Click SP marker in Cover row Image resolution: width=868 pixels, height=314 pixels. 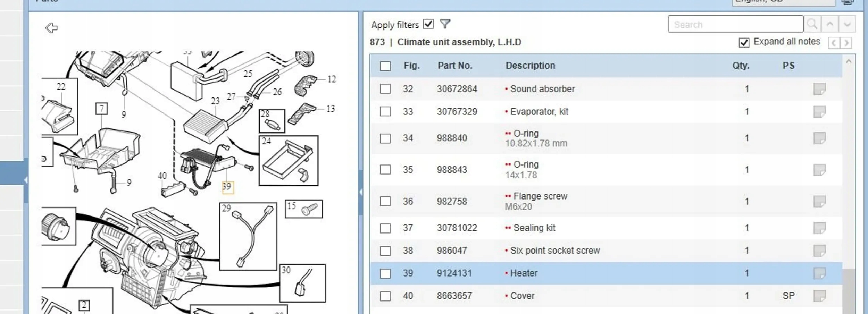pyautogui.click(x=788, y=296)
